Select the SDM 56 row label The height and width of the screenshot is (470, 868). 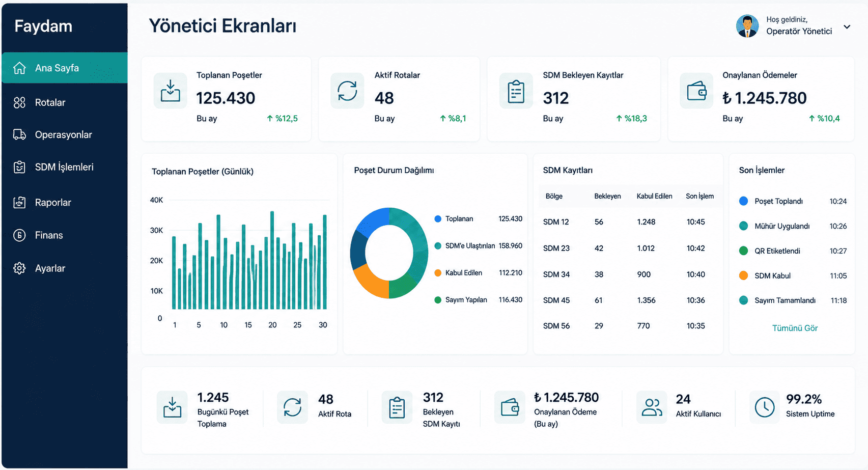coord(556,326)
